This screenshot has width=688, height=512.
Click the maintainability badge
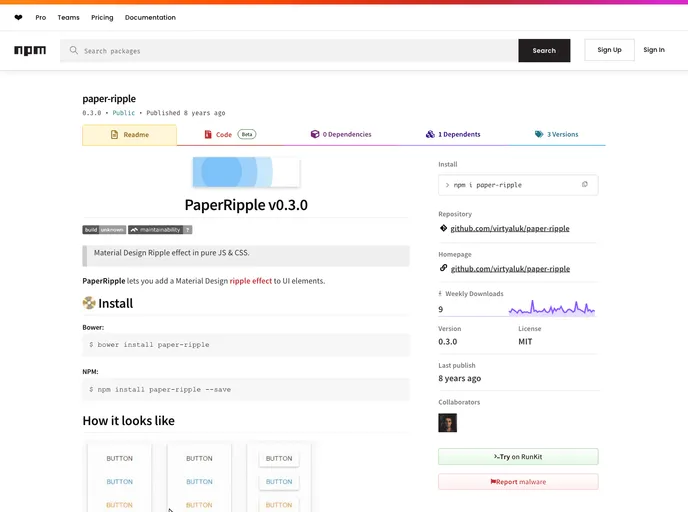[160, 229]
